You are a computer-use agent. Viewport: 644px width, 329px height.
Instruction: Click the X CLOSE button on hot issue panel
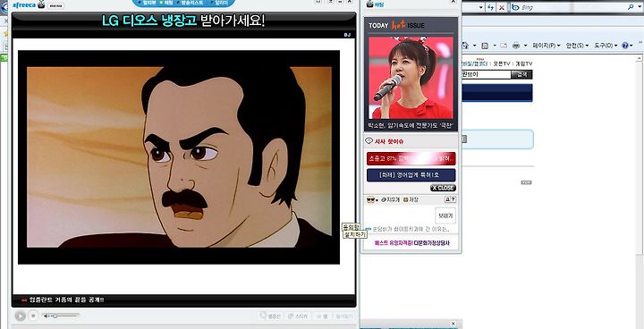tap(443, 188)
